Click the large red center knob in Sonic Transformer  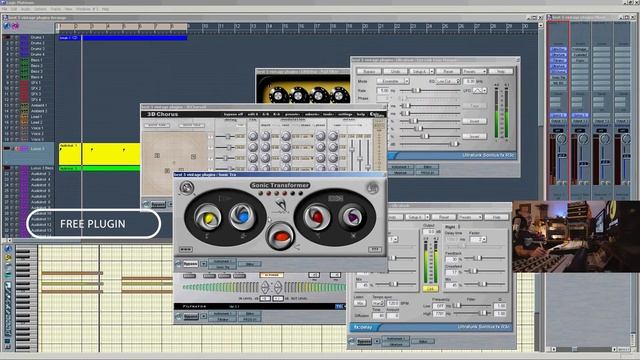(x=280, y=236)
